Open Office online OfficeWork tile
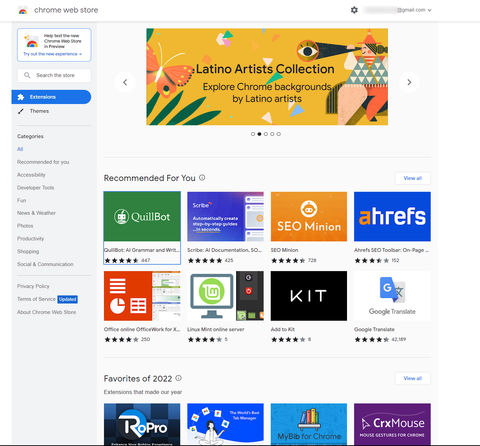Image resolution: width=480 pixels, height=446 pixels. coord(142,307)
